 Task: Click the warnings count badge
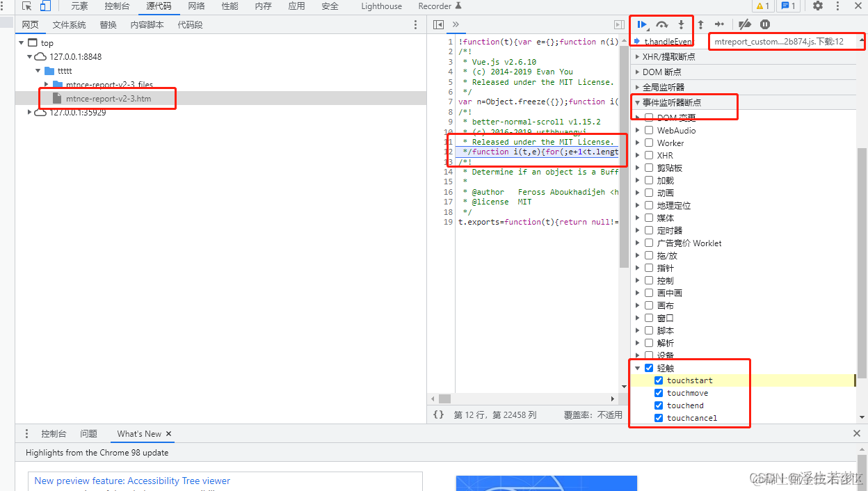coord(762,6)
